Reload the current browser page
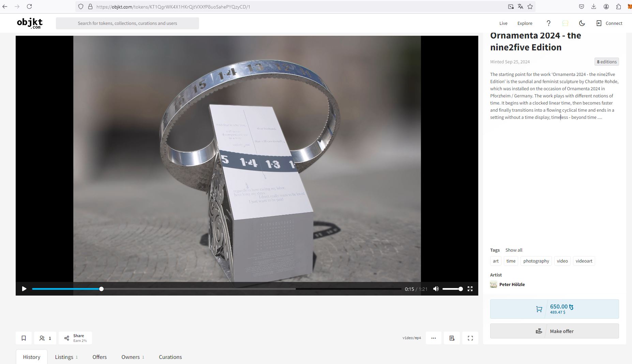The width and height of the screenshot is (632, 364). click(29, 6)
